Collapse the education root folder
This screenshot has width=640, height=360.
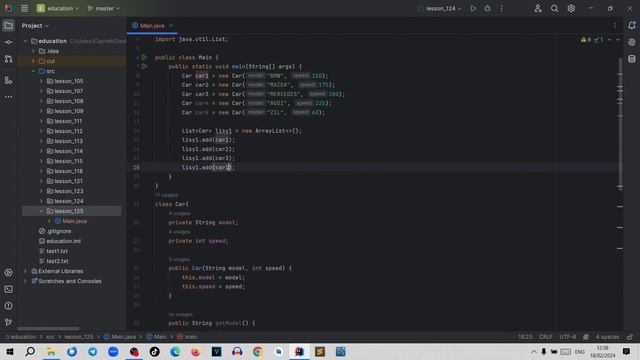tap(25, 41)
